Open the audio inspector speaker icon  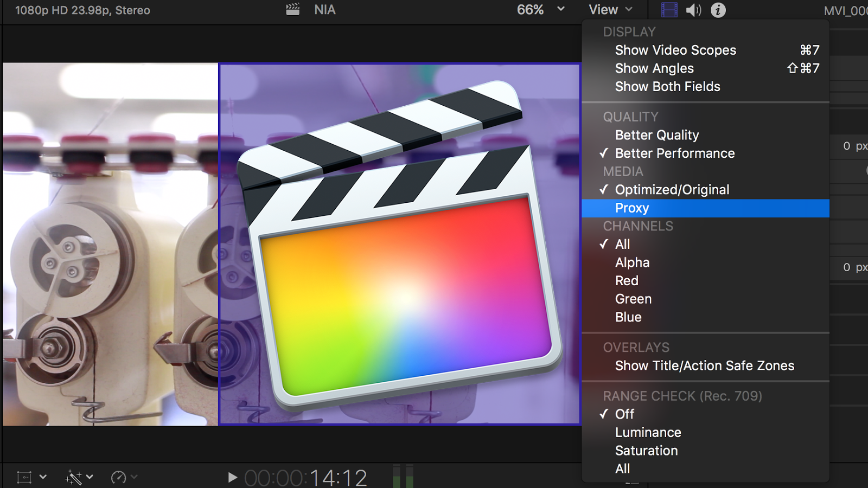pyautogui.click(x=693, y=10)
